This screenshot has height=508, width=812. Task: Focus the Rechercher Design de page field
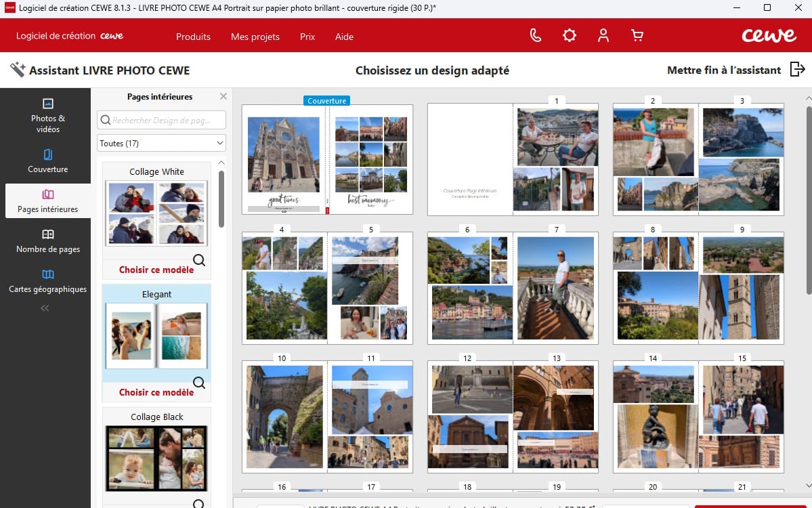pyautogui.click(x=162, y=120)
